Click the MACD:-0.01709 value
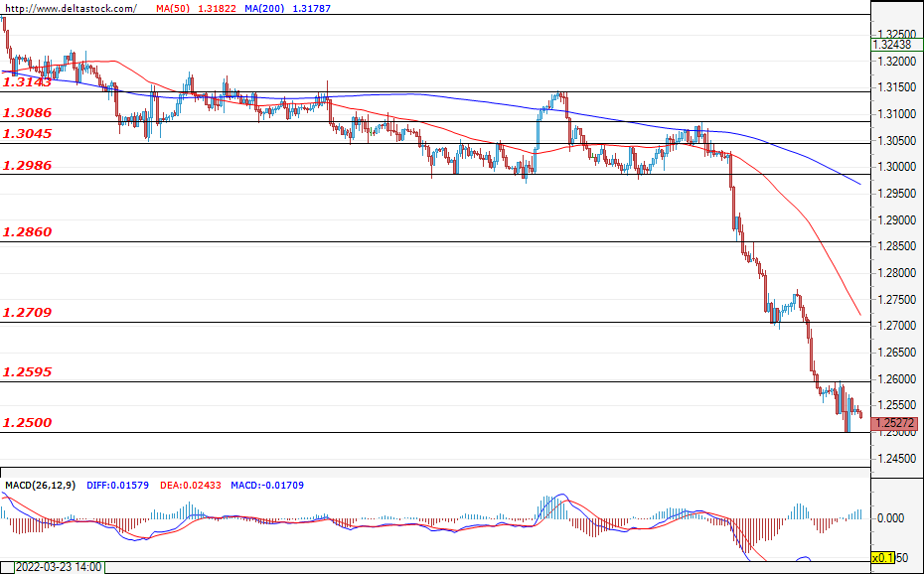924x574 pixels. pos(267,486)
